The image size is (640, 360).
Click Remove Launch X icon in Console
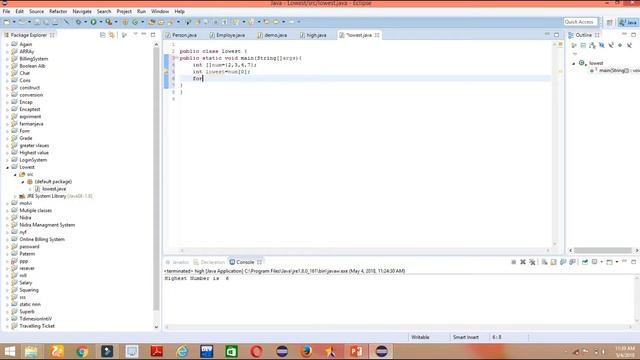coord(523,262)
